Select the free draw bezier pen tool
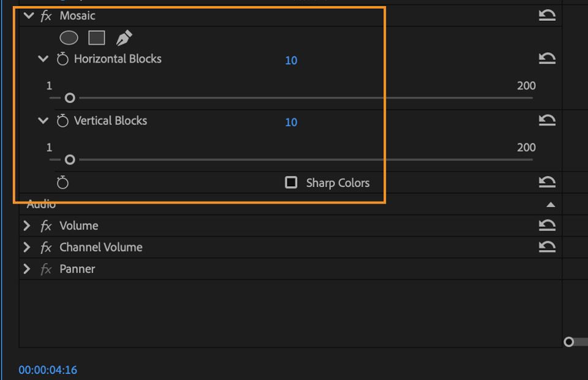 124,38
